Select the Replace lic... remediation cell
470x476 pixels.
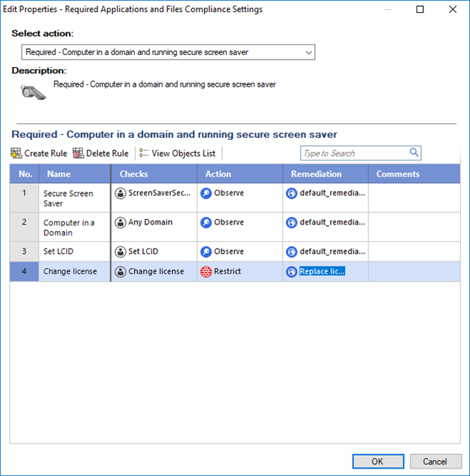click(325, 272)
